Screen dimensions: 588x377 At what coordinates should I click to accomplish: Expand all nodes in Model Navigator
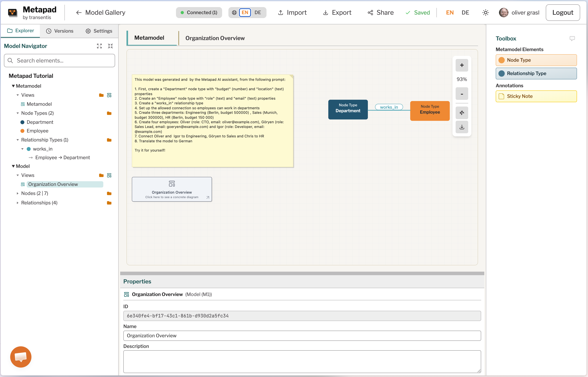(99, 46)
